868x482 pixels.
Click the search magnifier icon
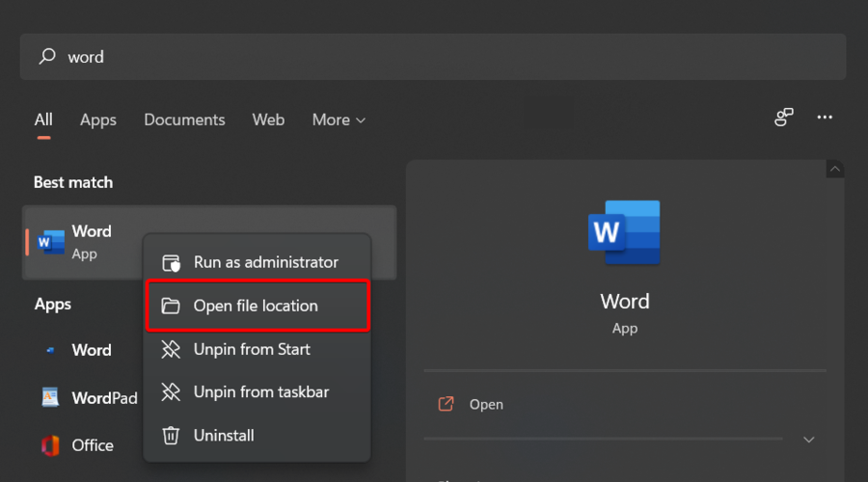tap(47, 57)
